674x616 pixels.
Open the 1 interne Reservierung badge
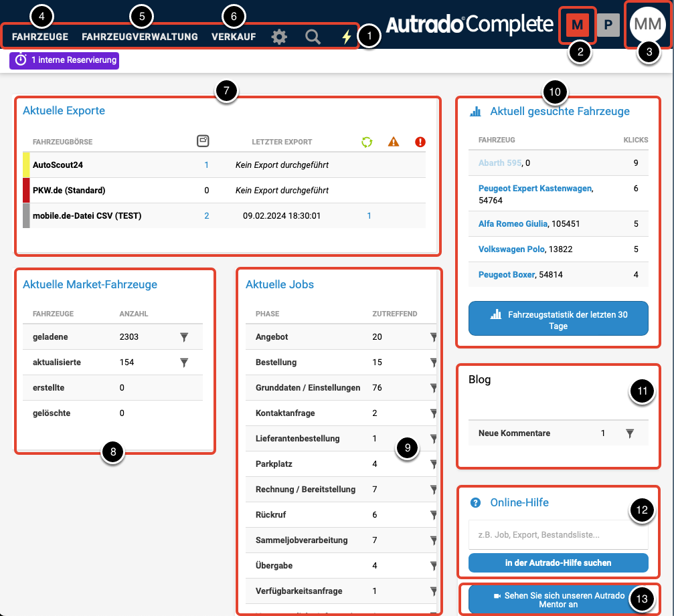tap(65, 60)
